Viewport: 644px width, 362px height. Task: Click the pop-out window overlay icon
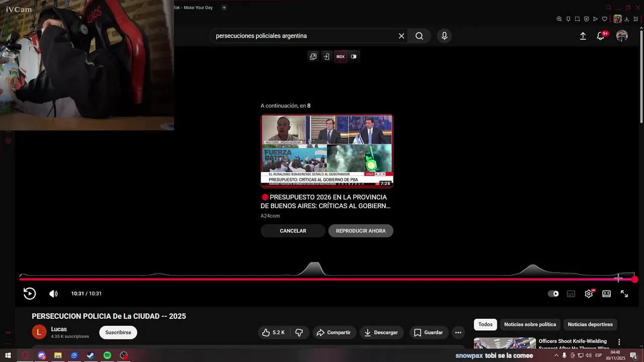[313, 57]
